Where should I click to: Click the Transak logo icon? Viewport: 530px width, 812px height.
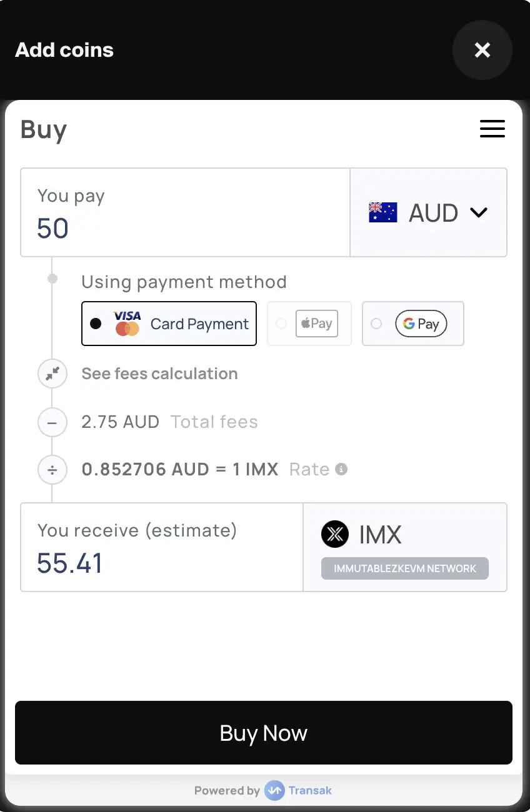[x=274, y=791]
